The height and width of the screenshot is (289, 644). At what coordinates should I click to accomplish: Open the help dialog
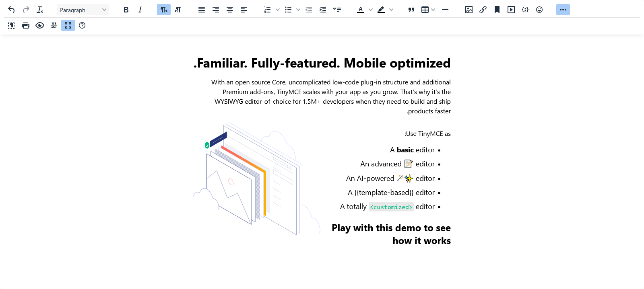coord(82,25)
